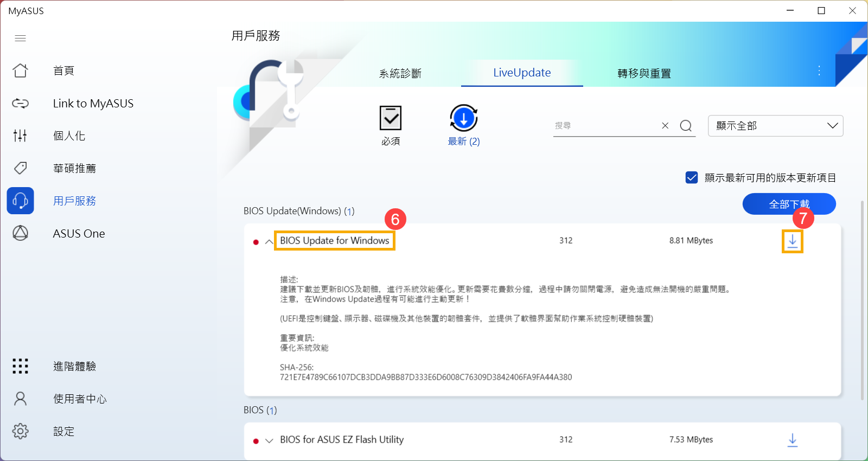868x461 pixels.
Task: Expand BIOS for ASUS EZ Flash Utility
Action: click(269, 440)
